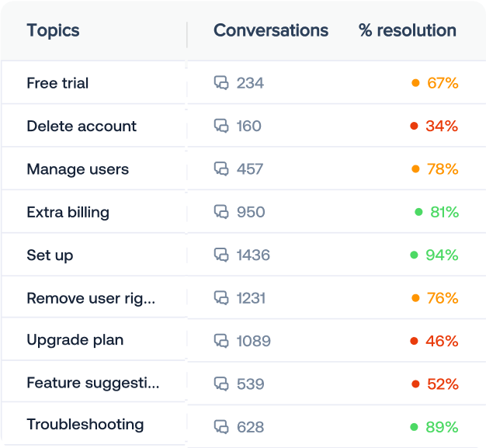Click the green 94% resolution value

click(x=442, y=255)
